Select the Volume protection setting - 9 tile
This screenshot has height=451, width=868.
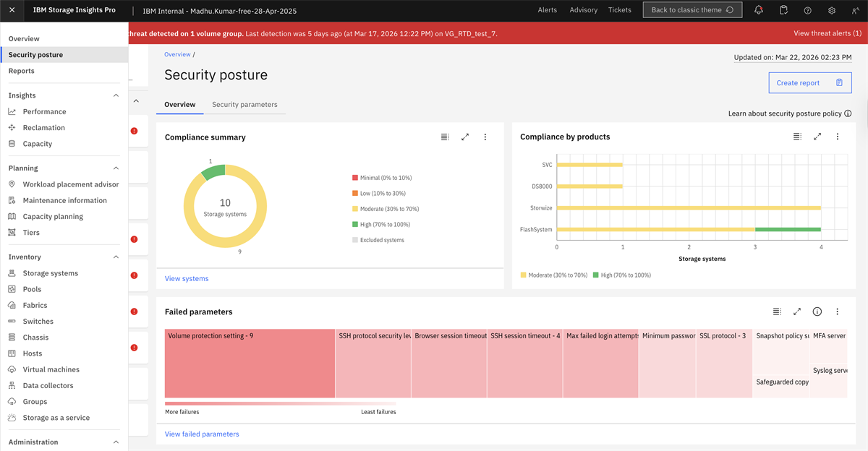pyautogui.click(x=250, y=364)
